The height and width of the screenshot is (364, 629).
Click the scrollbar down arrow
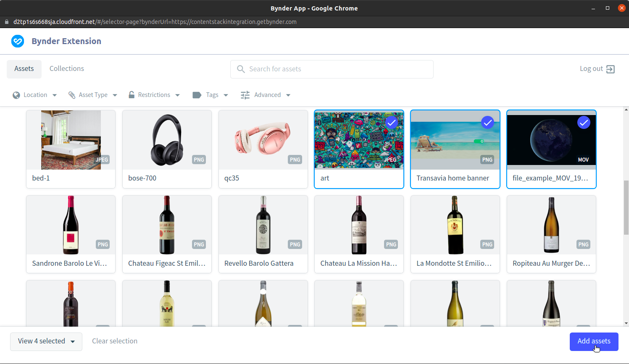coord(626,323)
